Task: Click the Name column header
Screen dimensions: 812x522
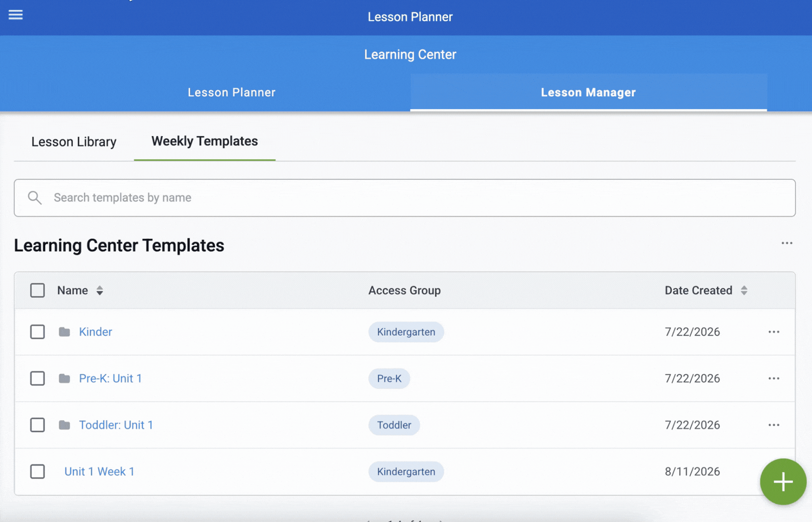Action: click(72, 290)
